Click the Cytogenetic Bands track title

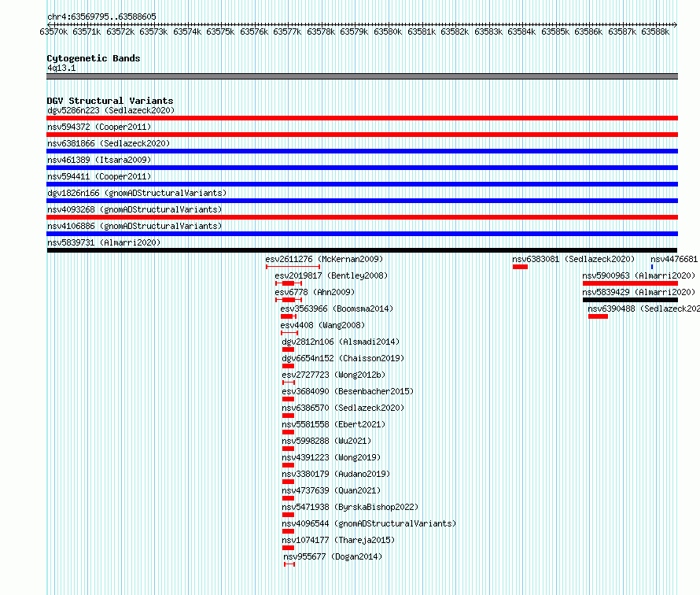[94, 58]
